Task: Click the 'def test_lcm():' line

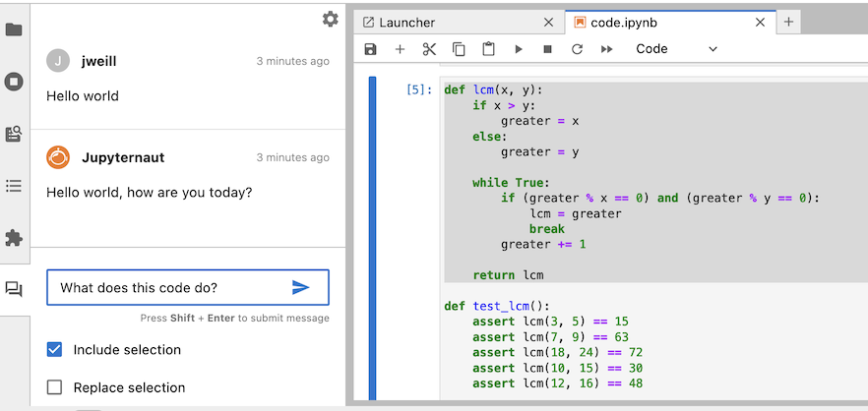Action: (x=497, y=306)
